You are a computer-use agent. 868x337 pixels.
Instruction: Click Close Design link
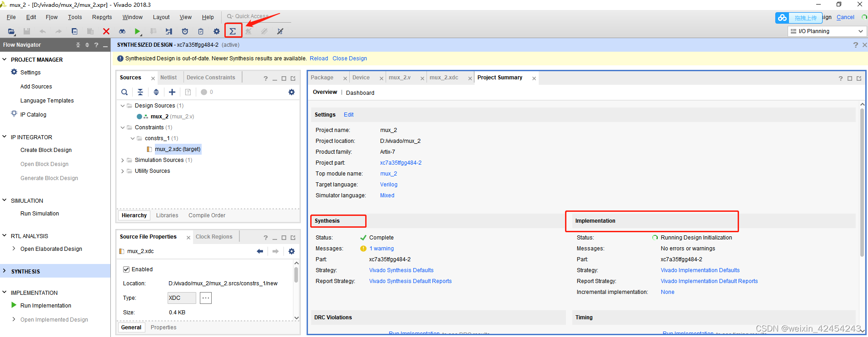pyautogui.click(x=350, y=59)
